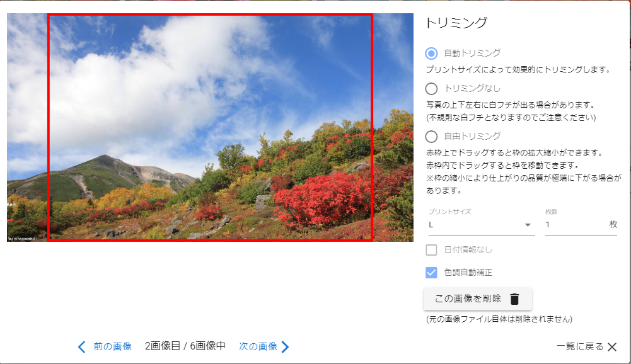Go to next image via 次の画像
The image size is (631, 364).
pyautogui.click(x=258, y=346)
